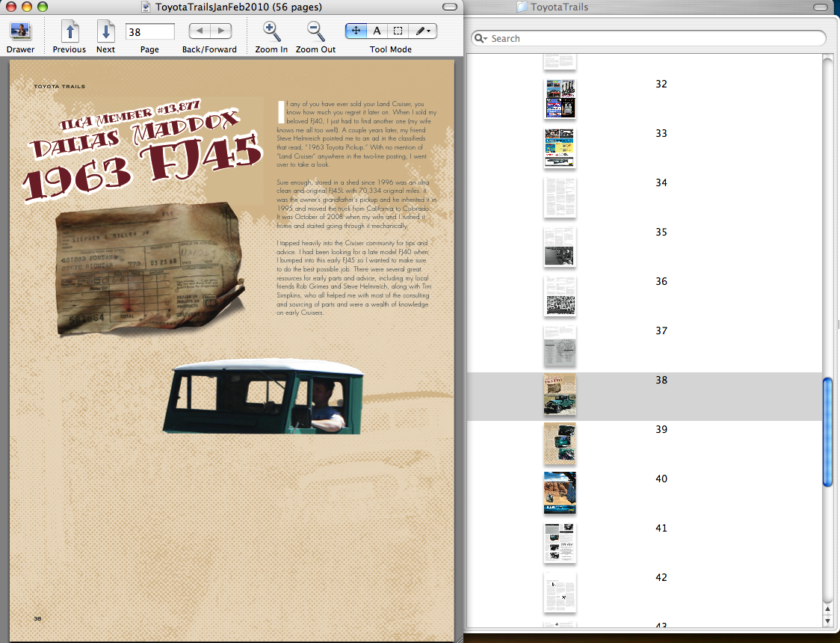Click the drawer's blue vertical scrollbar thumb
Screen dimensions: 840x643
pyautogui.click(x=827, y=432)
